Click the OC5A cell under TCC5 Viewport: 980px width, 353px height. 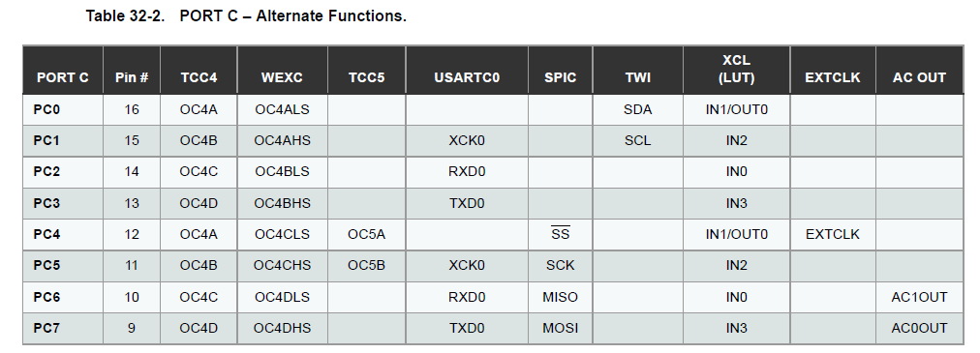pyautogui.click(x=366, y=234)
